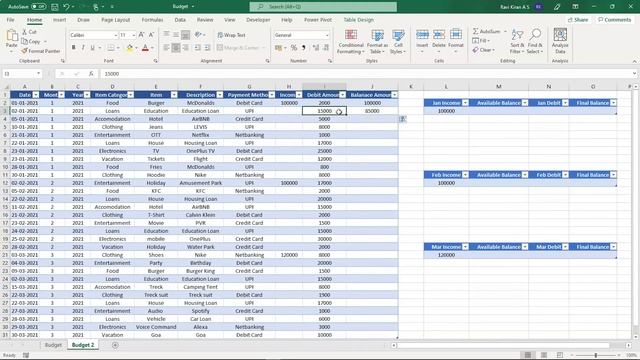Click the zoom slider in status bar
This screenshot has height=360, width=640.
coord(596,356)
